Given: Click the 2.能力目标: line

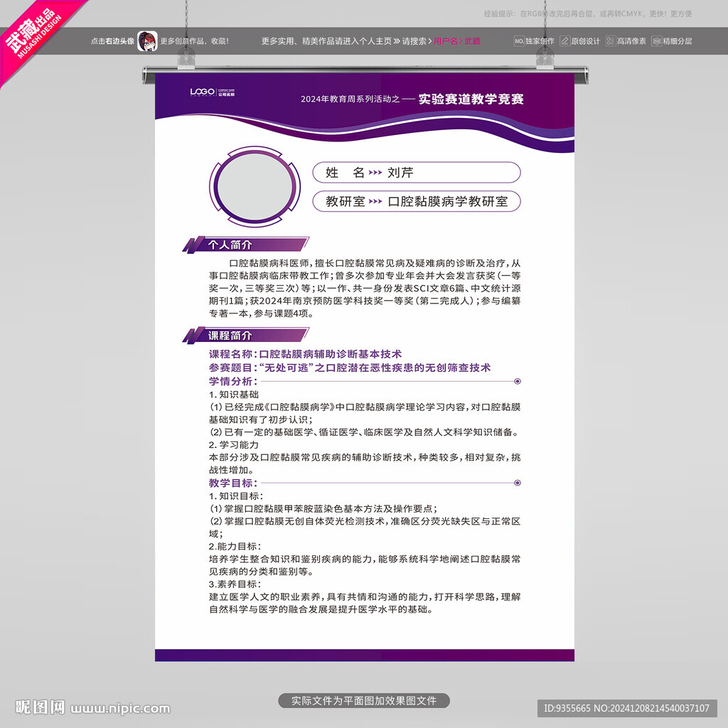Looking at the screenshot, I should [235, 546].
